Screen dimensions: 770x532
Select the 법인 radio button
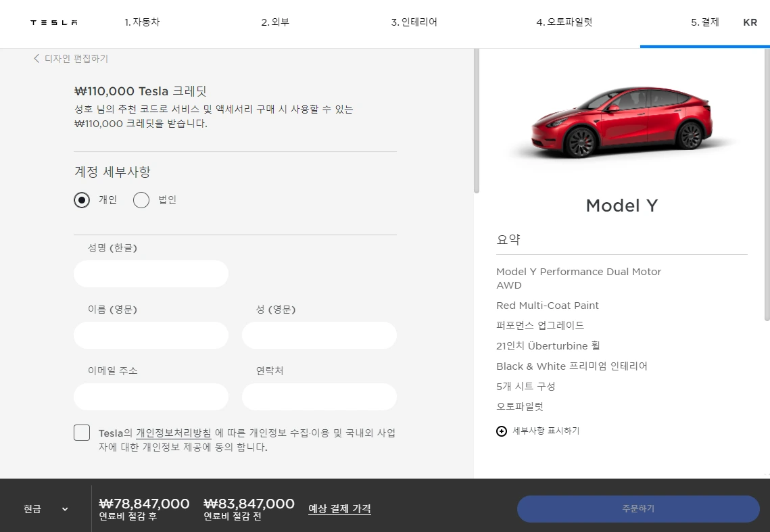point(141,200)
